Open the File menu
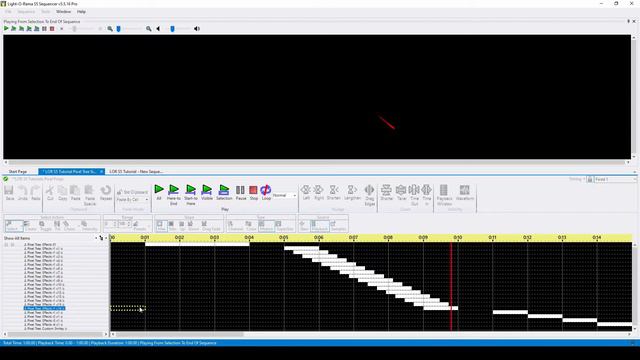Image resolution: width=640 pixels, height=360 pixels. [x=8, y=12]
